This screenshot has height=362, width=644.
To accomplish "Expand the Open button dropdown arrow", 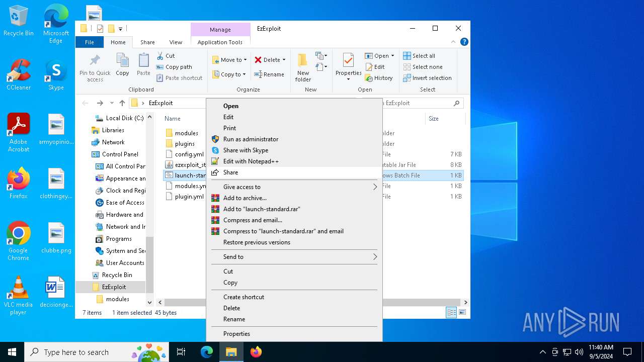I will click(392, 56).
